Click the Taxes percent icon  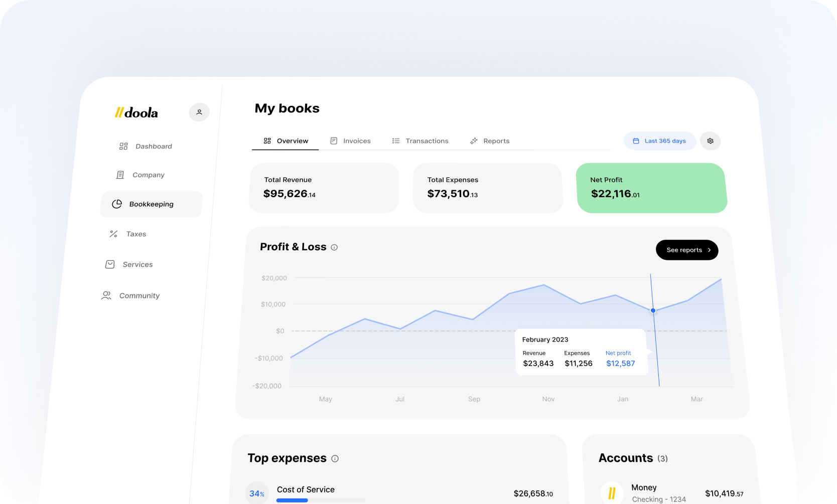tap(114, 234)
